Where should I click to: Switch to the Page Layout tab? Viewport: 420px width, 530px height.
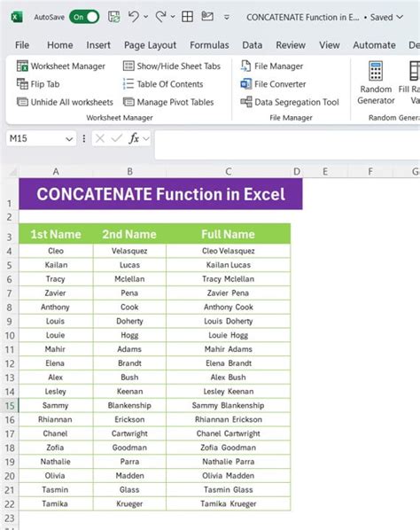tap(150, 45)
